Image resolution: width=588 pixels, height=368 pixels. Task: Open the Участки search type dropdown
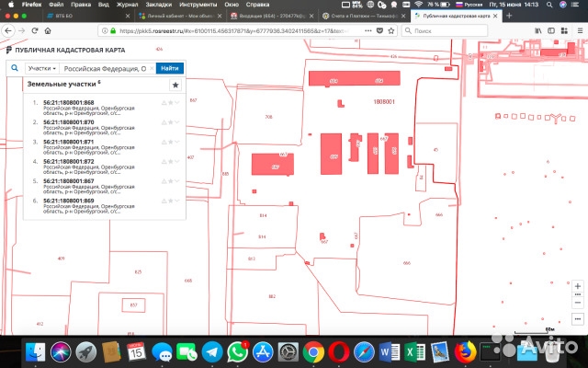(x=42, y=68)
